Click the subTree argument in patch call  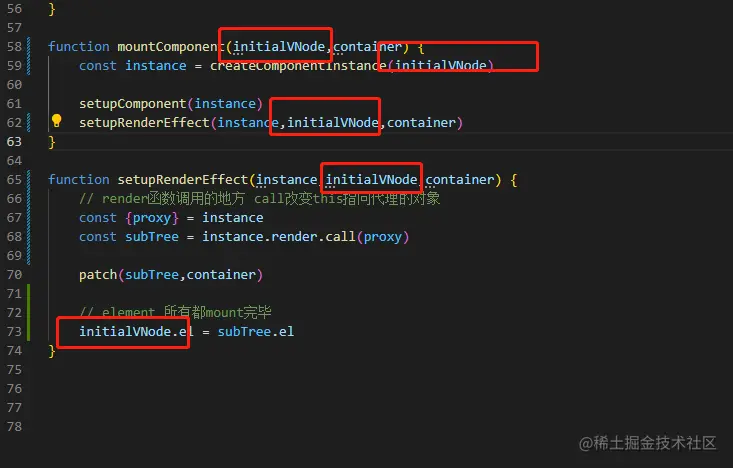tap(152, 274)
